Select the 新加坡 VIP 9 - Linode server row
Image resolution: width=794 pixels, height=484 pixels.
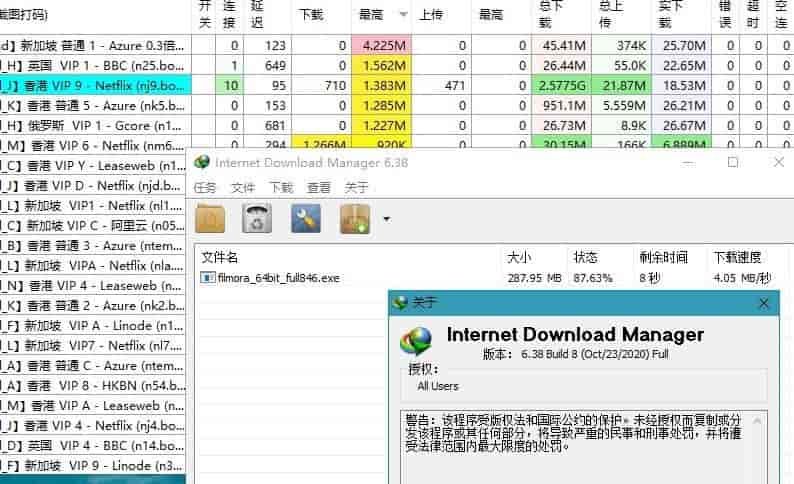pyautogui.click(x=93, y=465)
